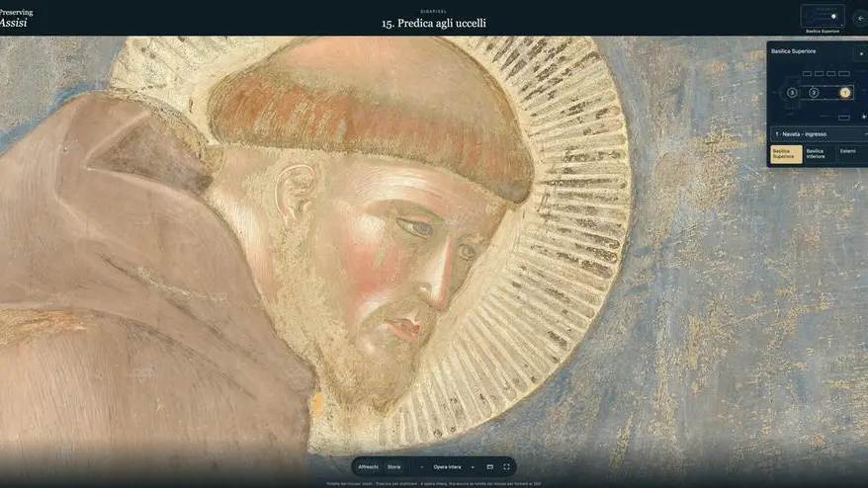Image resolution: width=868 pixels, height=488 pixels.
Task: Select location marker 1 on floor plan
Action: point(844,93)
